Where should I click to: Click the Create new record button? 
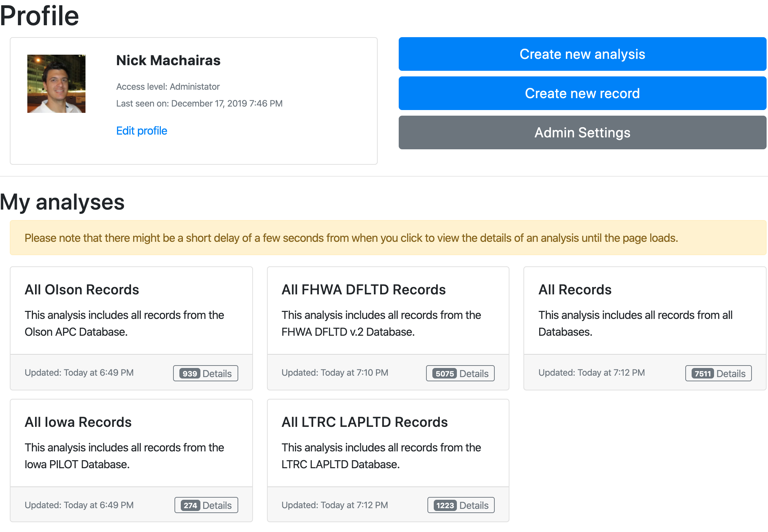click(582, 93)
